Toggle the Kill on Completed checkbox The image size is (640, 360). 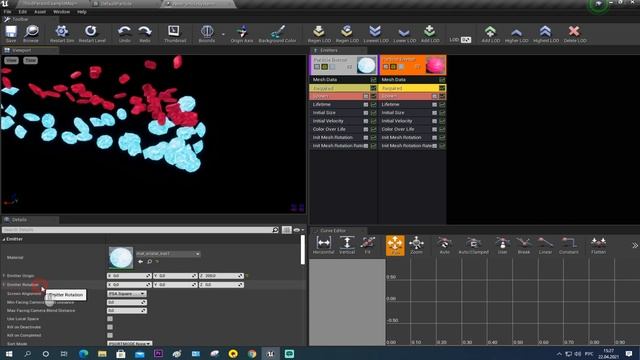(x=110, y=335)
